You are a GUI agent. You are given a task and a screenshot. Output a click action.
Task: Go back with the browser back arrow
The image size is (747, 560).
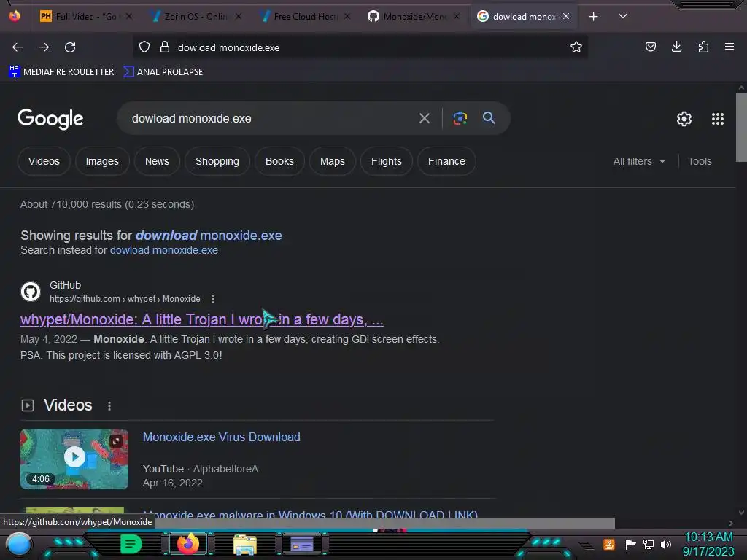18,47
